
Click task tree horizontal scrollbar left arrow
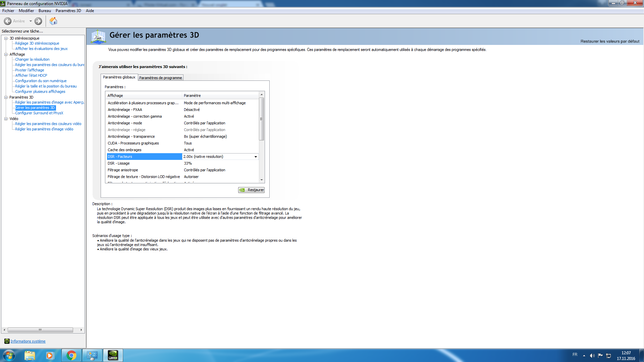click(4, 330)
